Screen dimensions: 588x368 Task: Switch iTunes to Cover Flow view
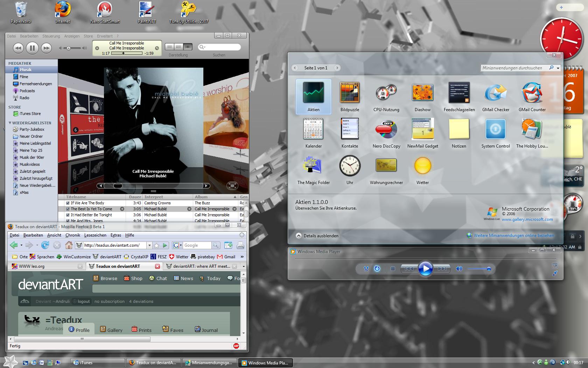(188, 47)
